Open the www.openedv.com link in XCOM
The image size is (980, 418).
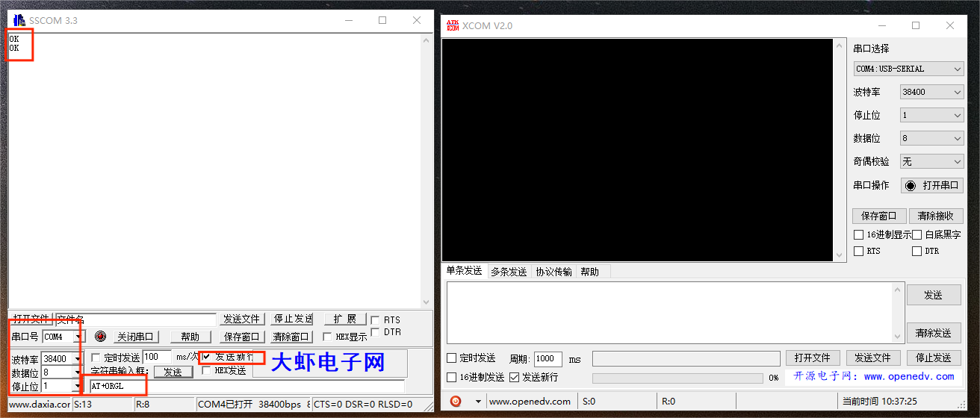(x=909, y=377)
